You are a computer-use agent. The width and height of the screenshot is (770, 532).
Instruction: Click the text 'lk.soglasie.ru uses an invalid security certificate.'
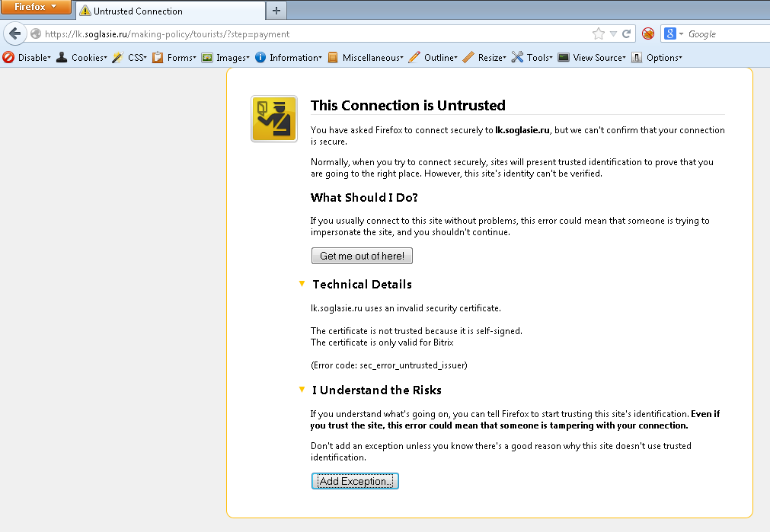pyautogui.click(x=406, y=308)
